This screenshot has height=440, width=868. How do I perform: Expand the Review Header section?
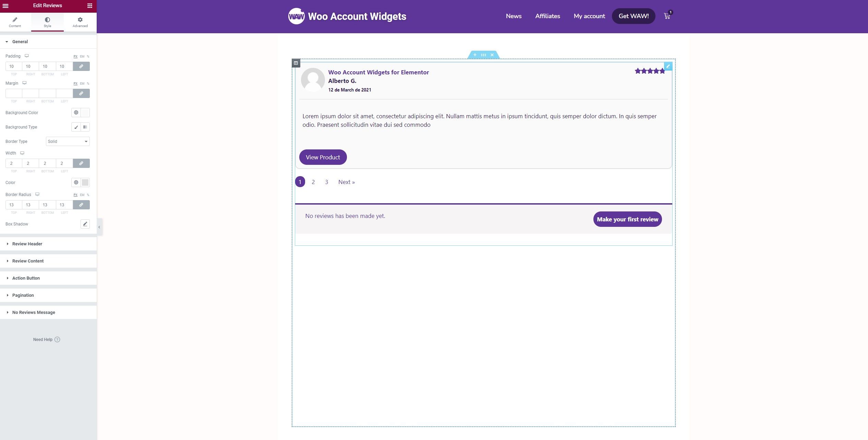pos(48,244)
